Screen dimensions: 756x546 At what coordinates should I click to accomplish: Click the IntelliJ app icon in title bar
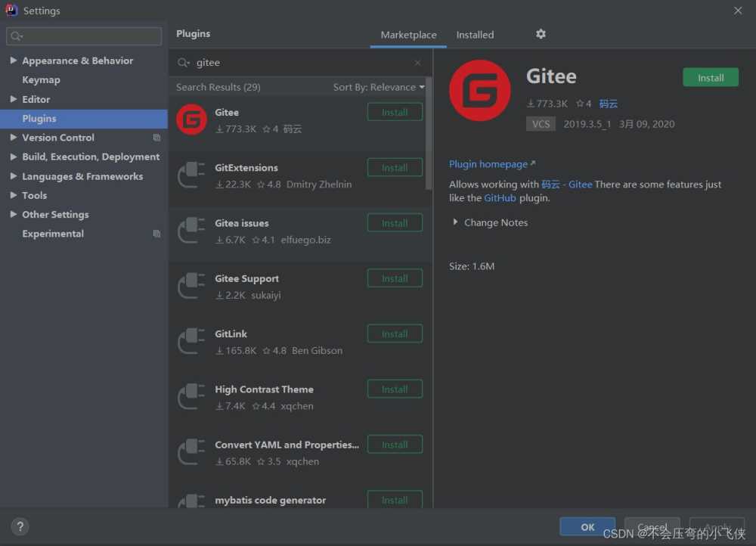pos(11,10)
